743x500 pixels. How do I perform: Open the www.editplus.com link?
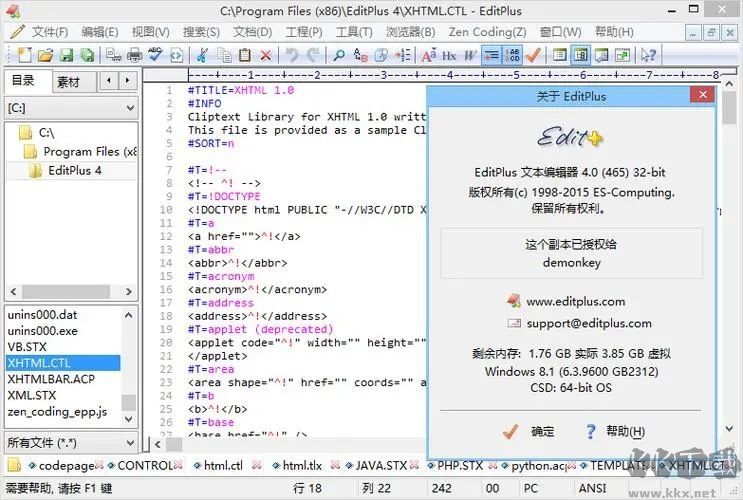tap(575, 301)
